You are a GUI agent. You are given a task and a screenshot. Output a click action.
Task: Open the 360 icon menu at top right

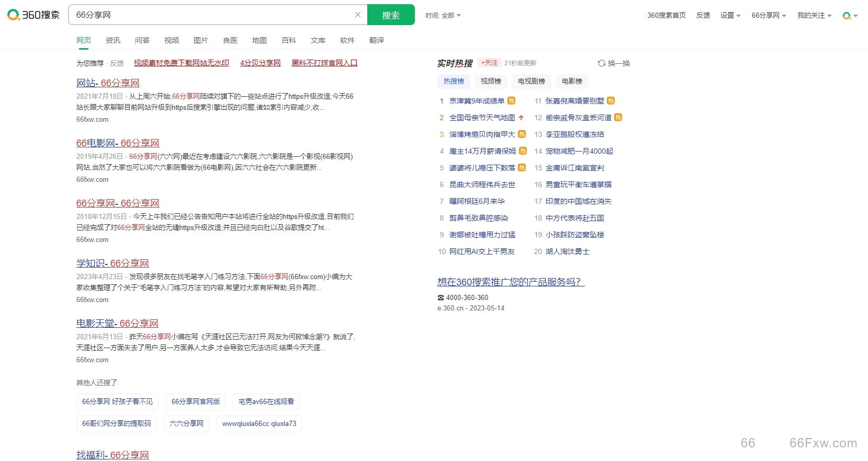click(x=850, y=16)
